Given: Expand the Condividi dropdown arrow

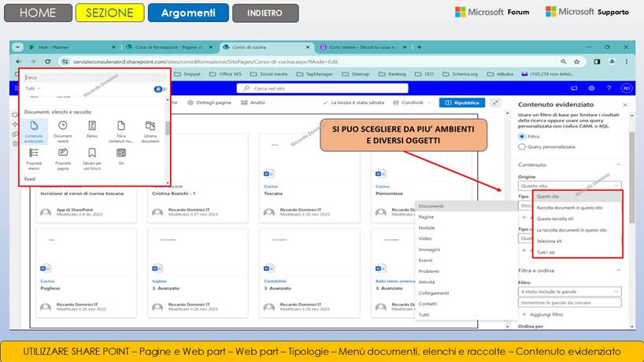Looking at the screenshot, I should click(x=429, y=102).
